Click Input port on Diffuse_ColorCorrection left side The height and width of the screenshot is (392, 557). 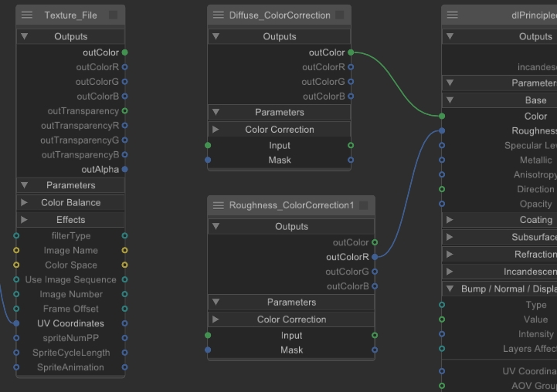coord(208,145)
